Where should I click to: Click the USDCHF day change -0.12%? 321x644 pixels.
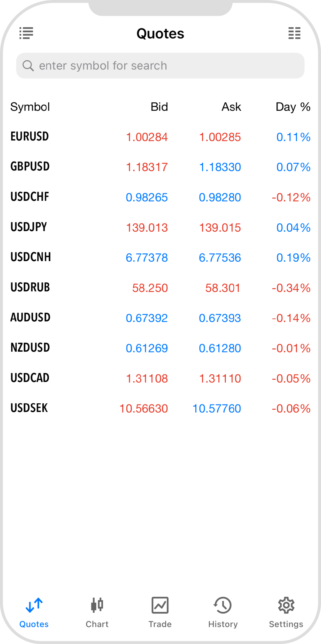click(x=291, y=198)
